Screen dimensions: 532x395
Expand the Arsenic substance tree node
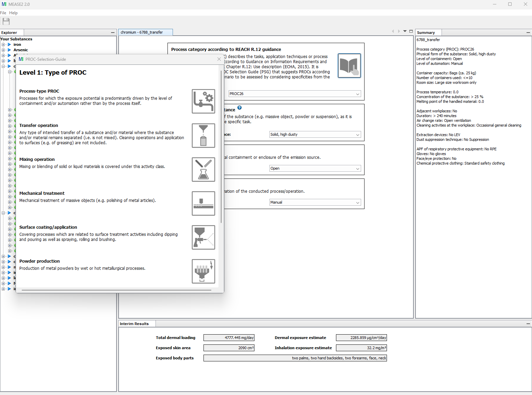tap(3, 50)
